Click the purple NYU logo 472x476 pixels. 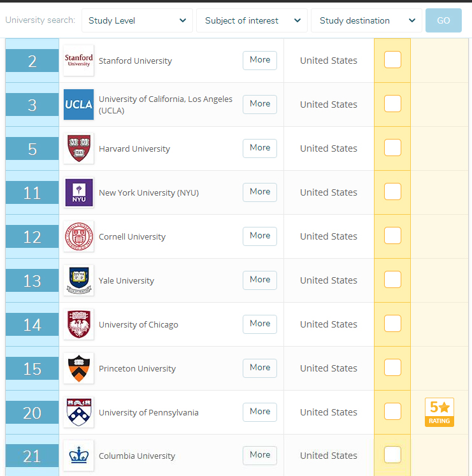click(78, 192)
